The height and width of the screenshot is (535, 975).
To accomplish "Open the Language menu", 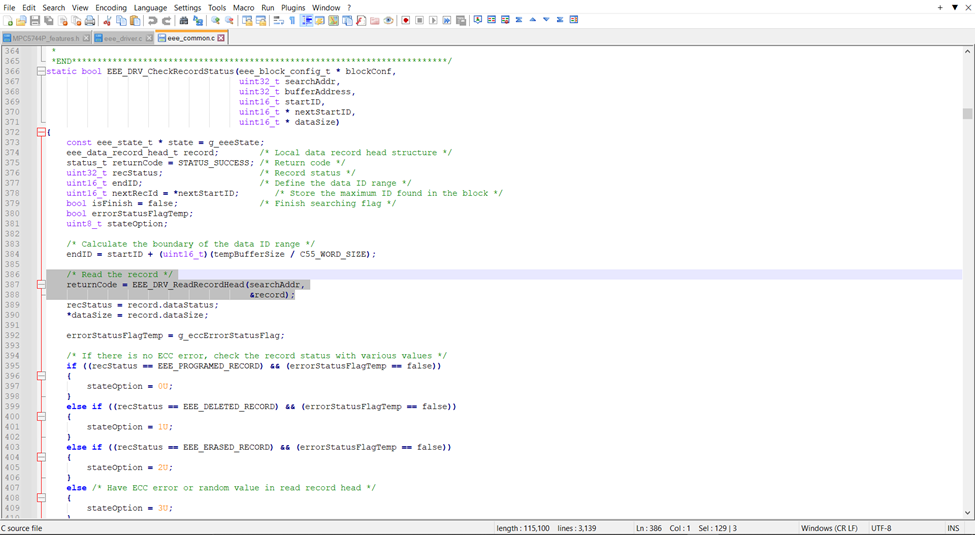I will tap(150, 7).
